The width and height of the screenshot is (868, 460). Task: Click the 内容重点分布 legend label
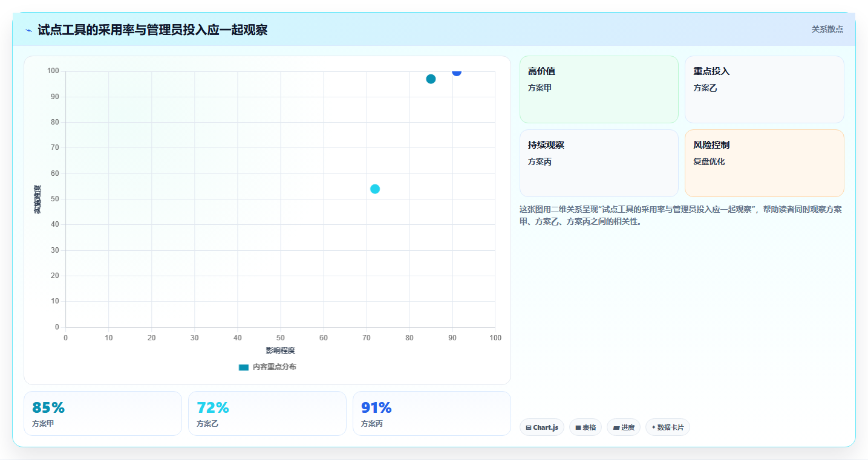pyautogui.click(x=274, y=367)
